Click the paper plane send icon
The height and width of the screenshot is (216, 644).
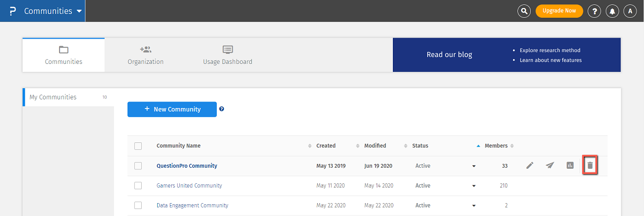pyautogui.click(x=550, y=165)
